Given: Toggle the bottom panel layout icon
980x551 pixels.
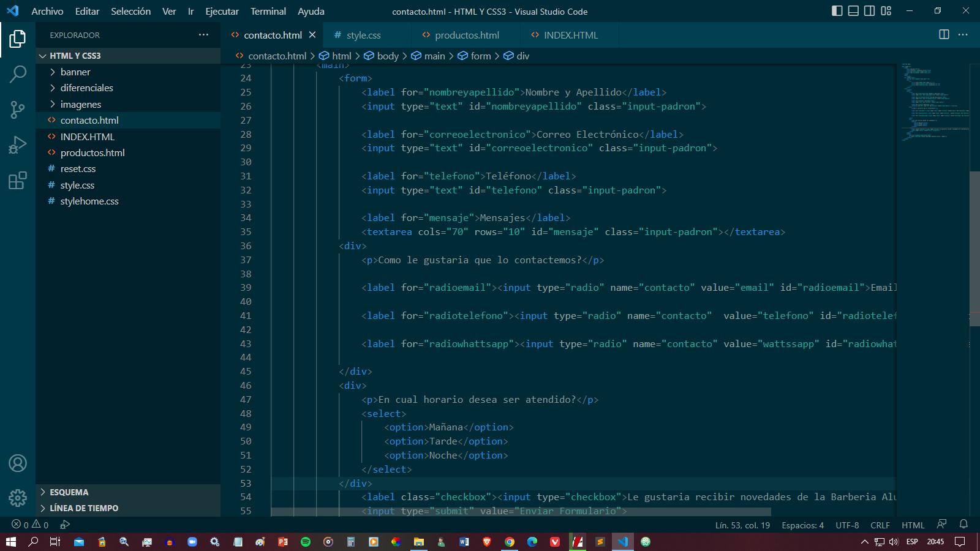Looking at the screenshot, I should [x=853, y=11].
